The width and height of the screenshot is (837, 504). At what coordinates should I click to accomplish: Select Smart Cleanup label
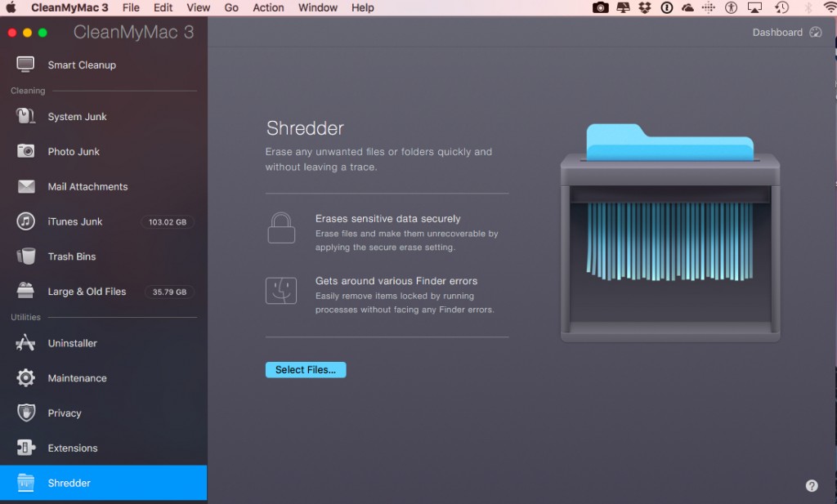pyautogui.click(x=82, y=65)
